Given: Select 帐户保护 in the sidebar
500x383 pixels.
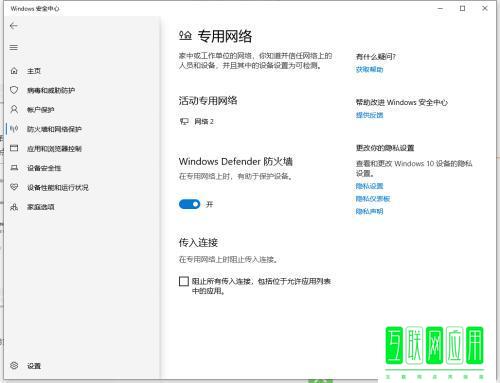Looking at the screenshot, I should [41, 110].
